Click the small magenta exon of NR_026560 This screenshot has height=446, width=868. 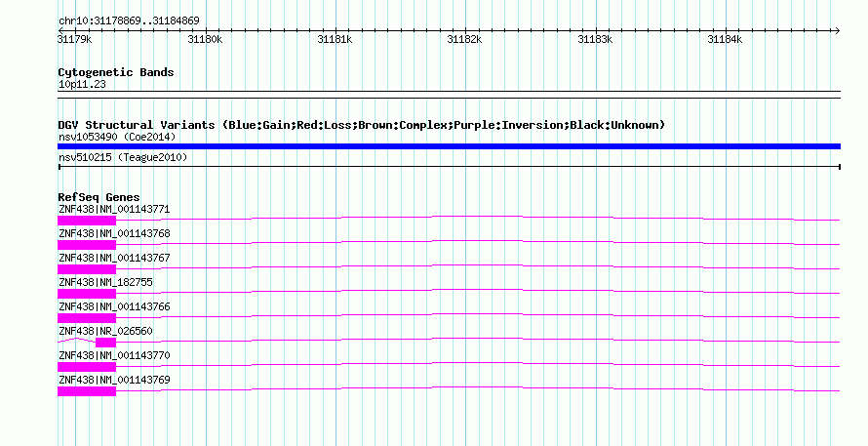[x=105, y=343]
